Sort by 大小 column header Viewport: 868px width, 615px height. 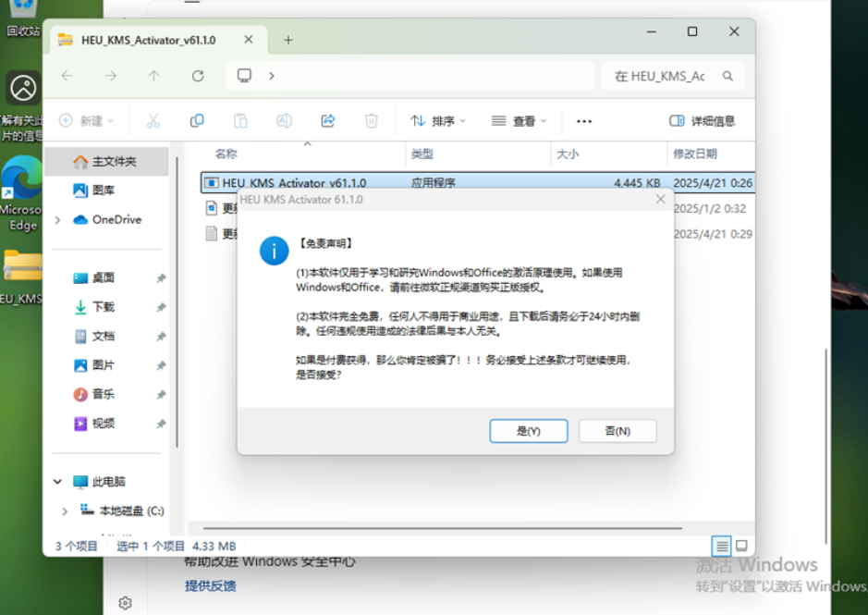[x=568, y=154]
